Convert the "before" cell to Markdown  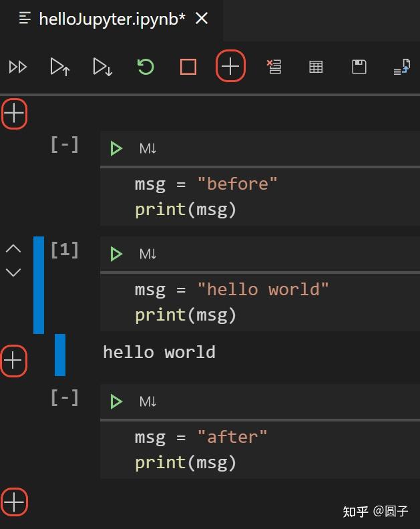148,148
